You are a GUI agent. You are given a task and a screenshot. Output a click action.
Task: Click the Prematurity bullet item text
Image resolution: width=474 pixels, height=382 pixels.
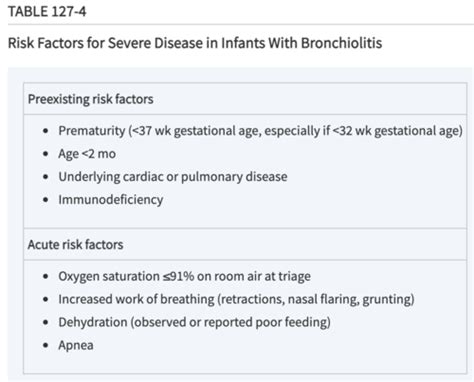pos(260,131)
